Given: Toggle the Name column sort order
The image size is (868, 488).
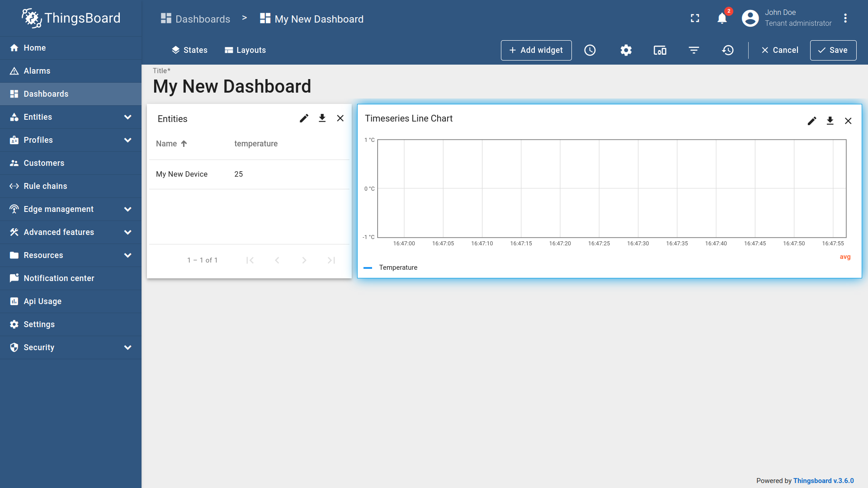Looking at the screenshot, I should point(171,144).
